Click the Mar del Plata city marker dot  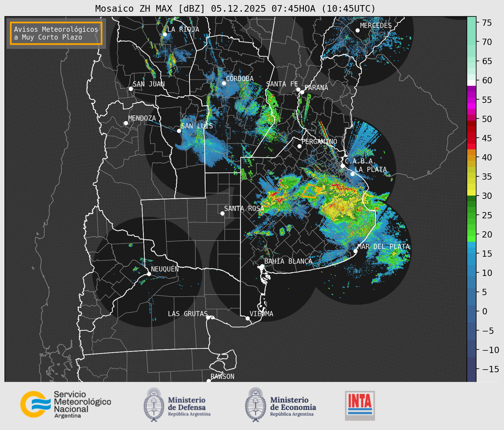(x=356, y=251)
